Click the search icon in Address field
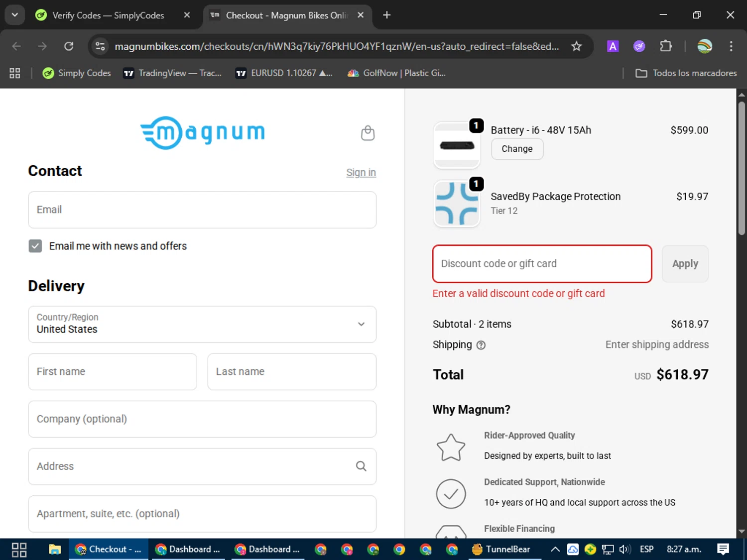Viewport: 747px width, 560px height. (361, 466)
